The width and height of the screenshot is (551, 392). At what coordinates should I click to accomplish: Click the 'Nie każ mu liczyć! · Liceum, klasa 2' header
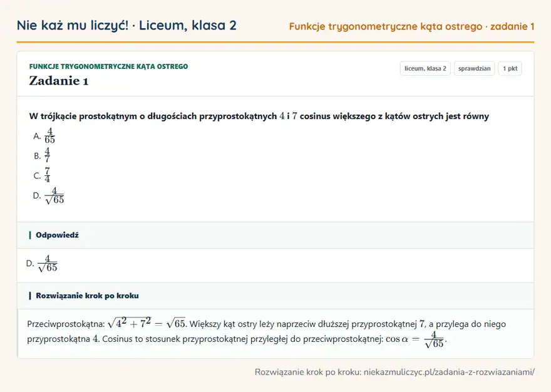tap(126, 25)
